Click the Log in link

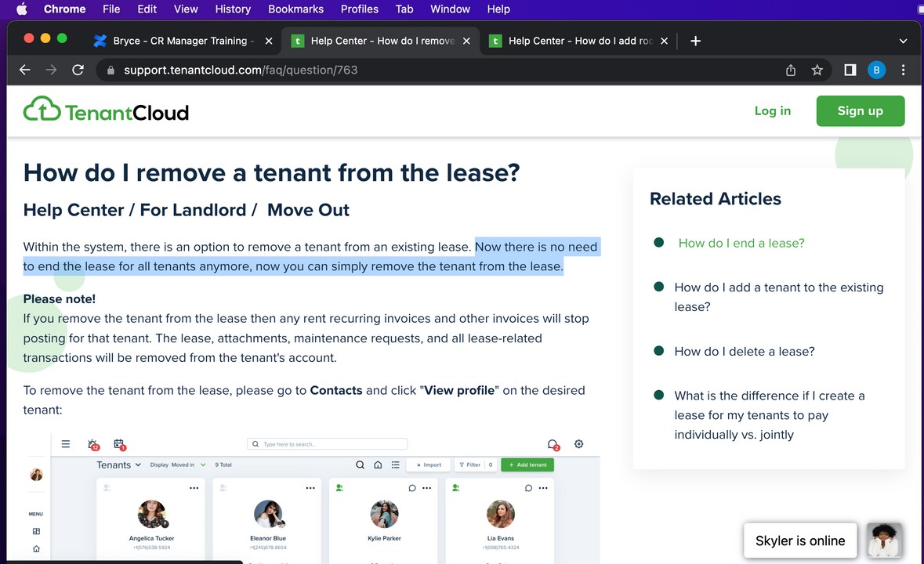tap(772, 111)
